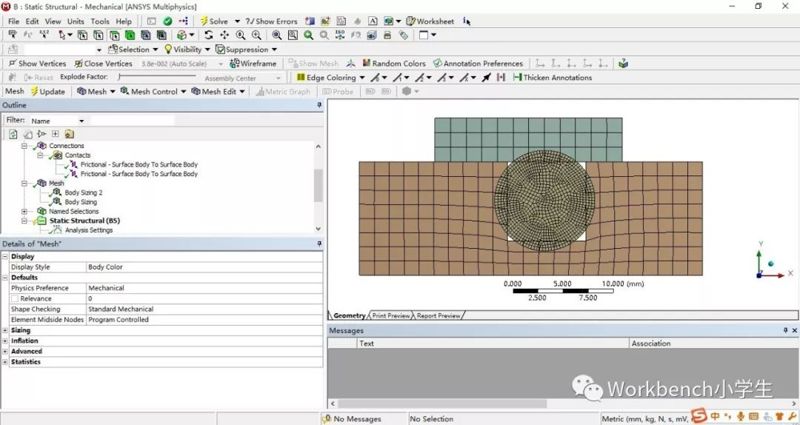Click the Show Errors button

(271, 21)
